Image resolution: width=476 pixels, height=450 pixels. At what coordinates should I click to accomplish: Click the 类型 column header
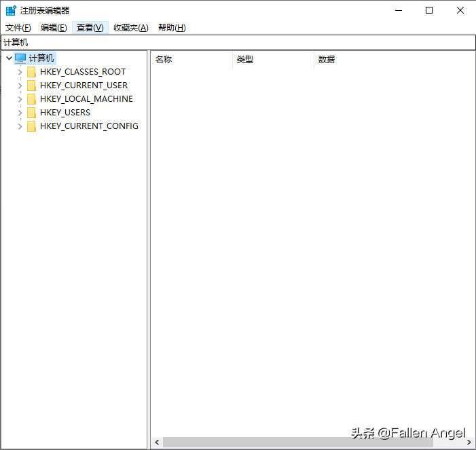coord(273,60)
